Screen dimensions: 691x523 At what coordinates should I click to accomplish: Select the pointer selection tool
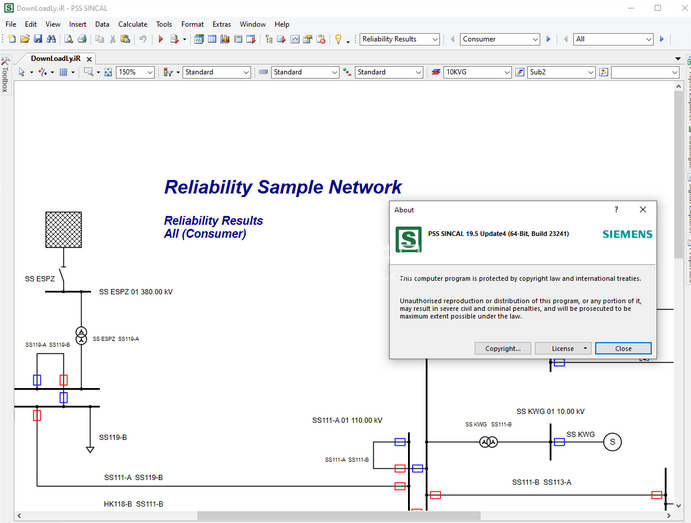coord(22,72)
